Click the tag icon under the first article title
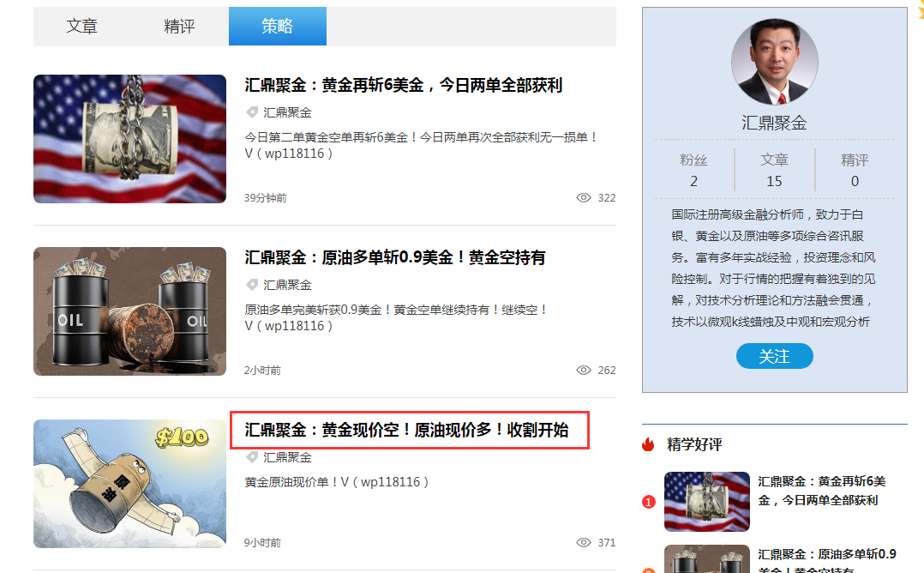 point(249,112)
